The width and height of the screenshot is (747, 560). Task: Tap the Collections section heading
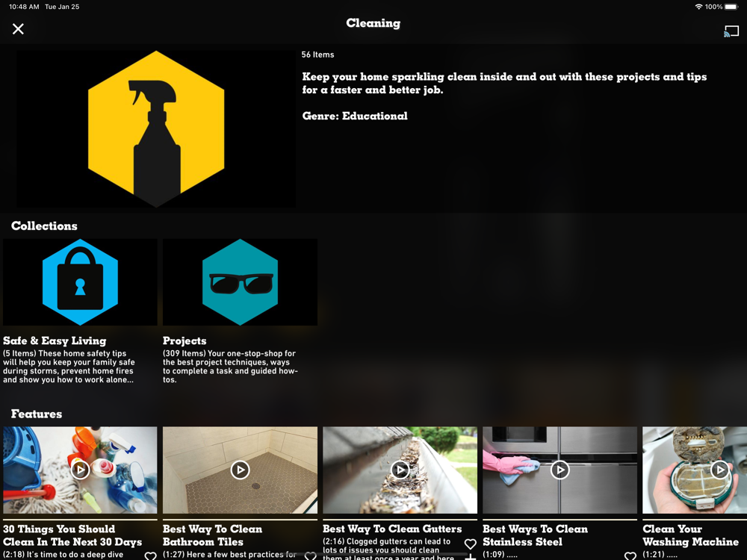tap(44, 225)
